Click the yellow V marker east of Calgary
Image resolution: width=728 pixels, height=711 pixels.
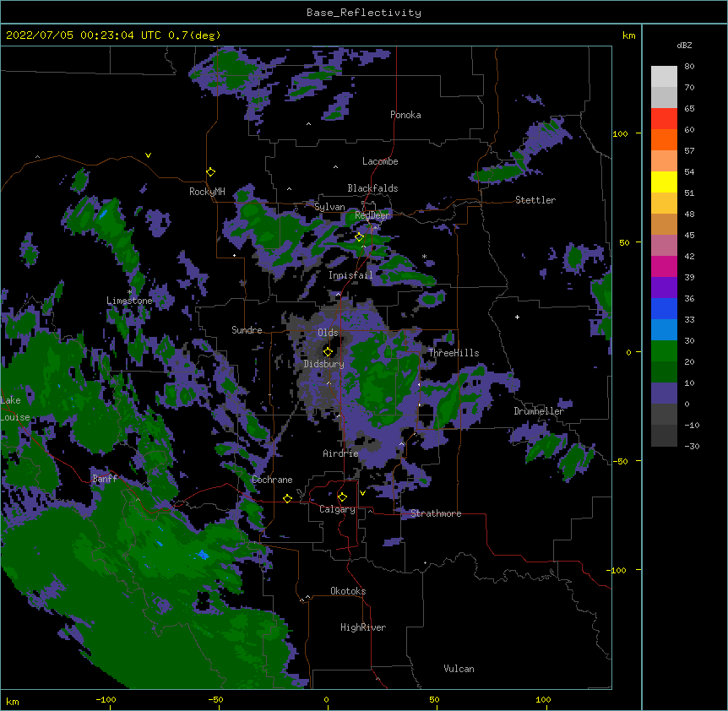pyautogui.click(x=362, y=493)
